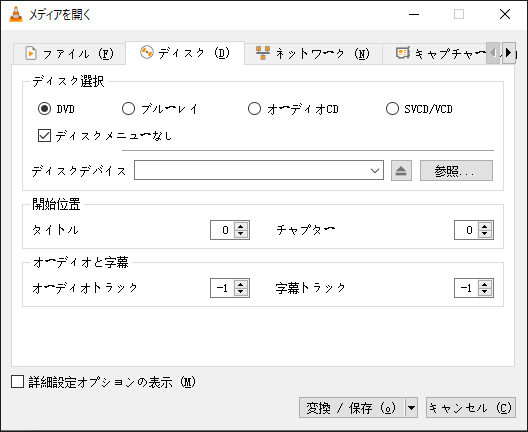Enable 詳細設定オプションの表示 checkbox
This screenshot has height=432, width=528.
tap(18, 382)
